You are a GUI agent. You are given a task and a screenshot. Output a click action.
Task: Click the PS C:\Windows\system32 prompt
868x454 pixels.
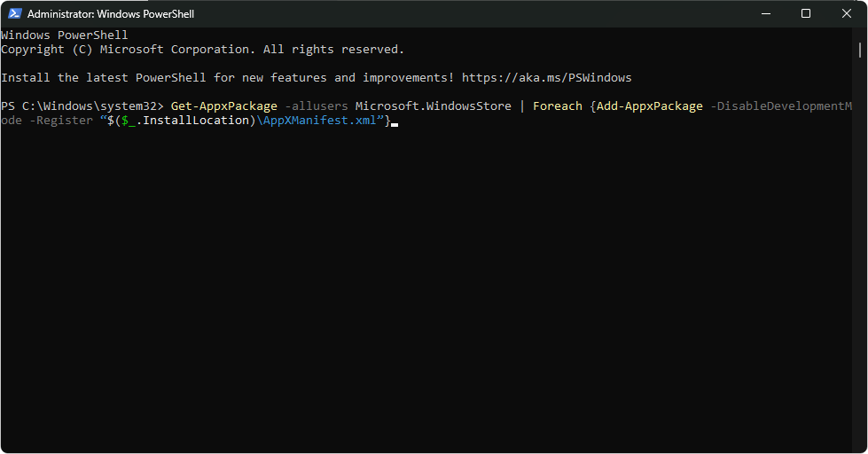coord(82,106)
